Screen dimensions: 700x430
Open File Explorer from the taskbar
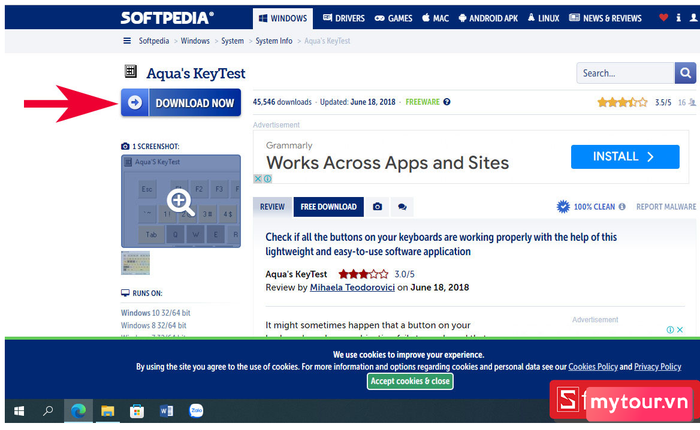pos(108,411)
